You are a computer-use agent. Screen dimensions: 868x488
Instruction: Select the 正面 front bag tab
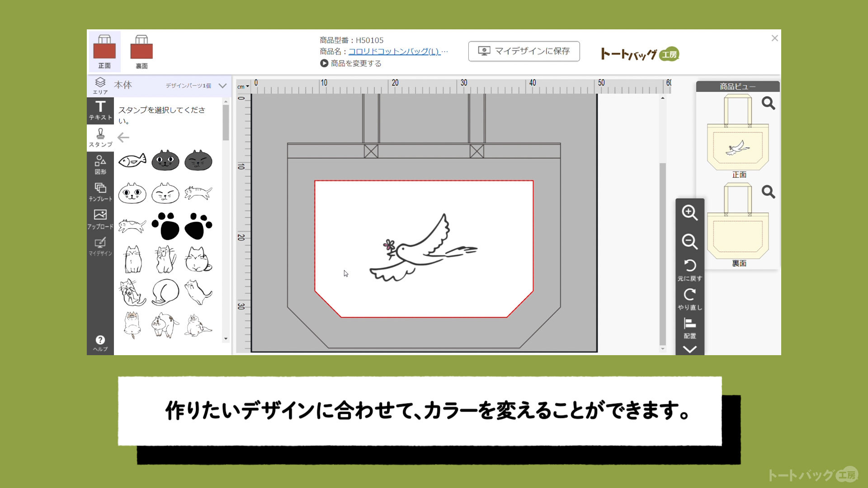104,52
